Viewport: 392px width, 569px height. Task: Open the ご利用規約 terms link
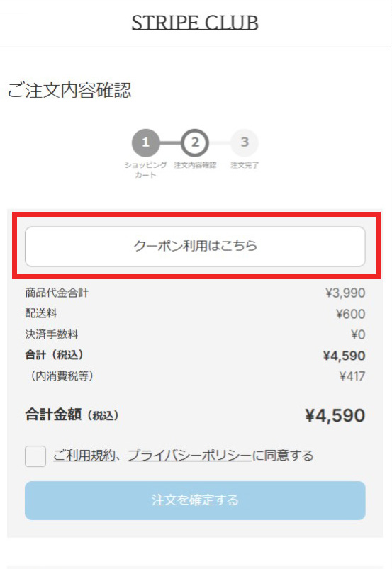84,455
